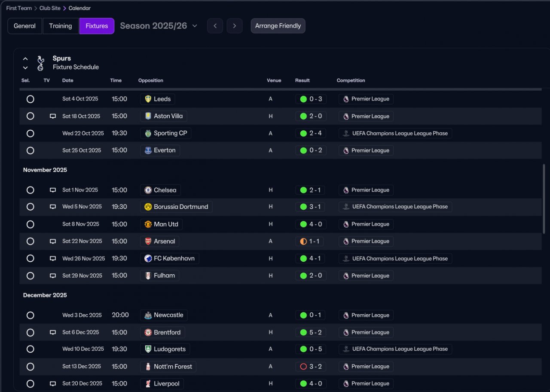Image resolution: width=550 pixels, height=392 pixels.
Task: Click the Liverpool club crest icon
Action: (x=148, y=383)
